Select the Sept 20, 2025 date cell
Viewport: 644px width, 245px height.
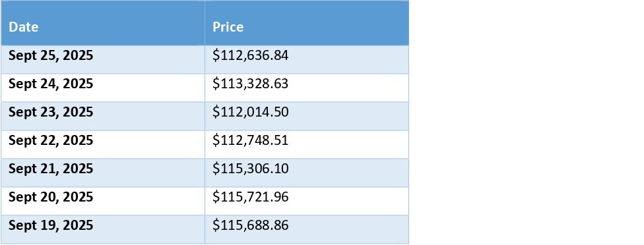point(103,201)
